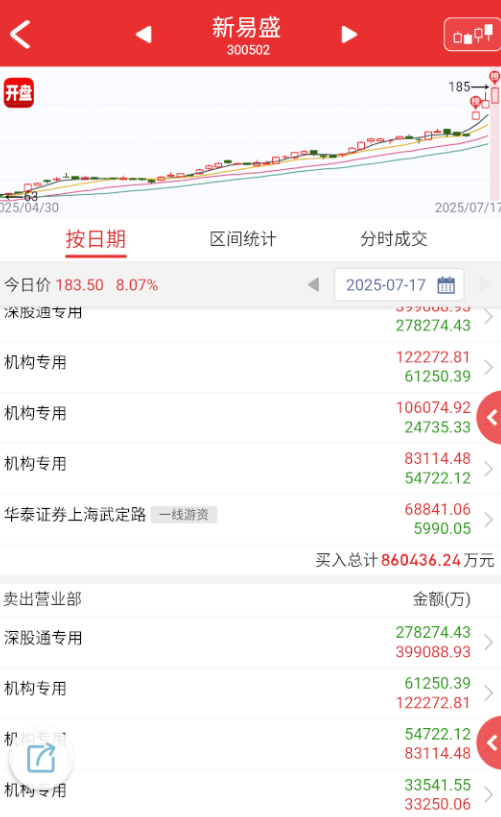Screen dimensions: 501x817
Task: Open the calendar date picker icon
Action: [x=446, y=285]
